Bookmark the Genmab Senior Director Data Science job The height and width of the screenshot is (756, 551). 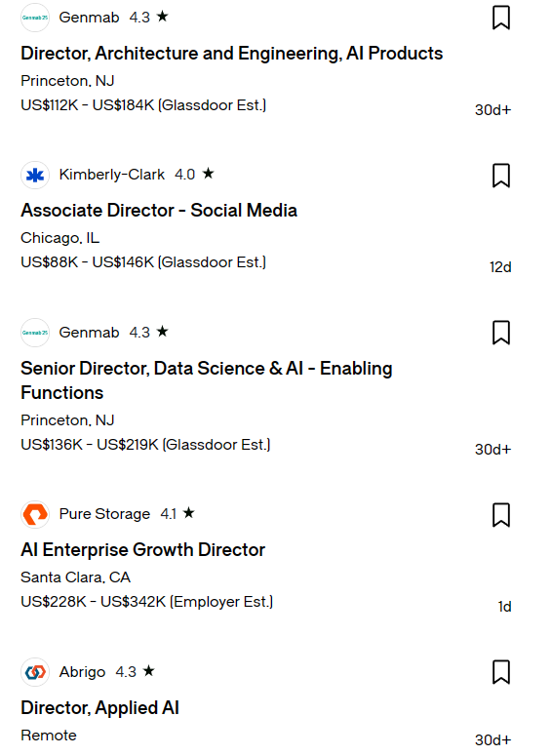click(x=501, y=333)
